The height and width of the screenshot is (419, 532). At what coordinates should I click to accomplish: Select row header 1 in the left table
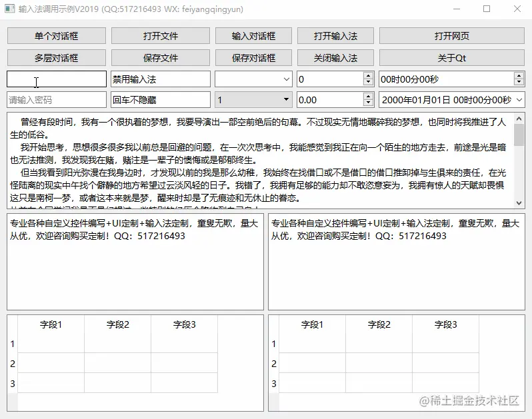click(x=13, y=344)
